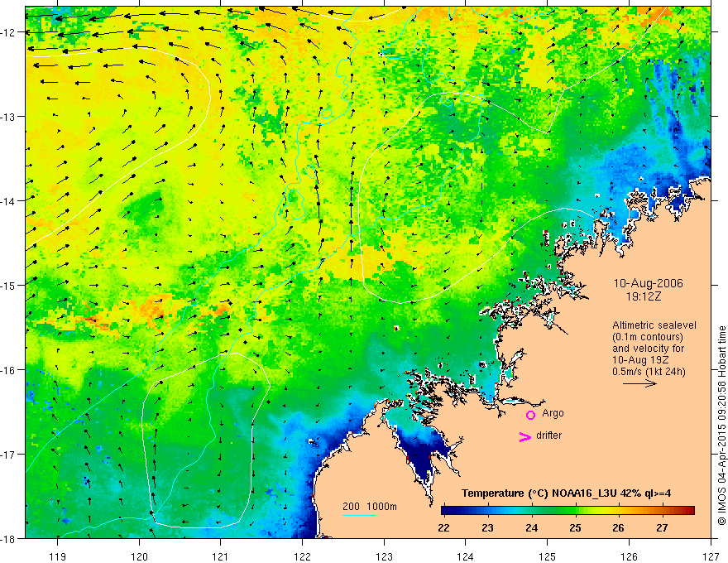Click latitude axis label -12

(8, 32)
